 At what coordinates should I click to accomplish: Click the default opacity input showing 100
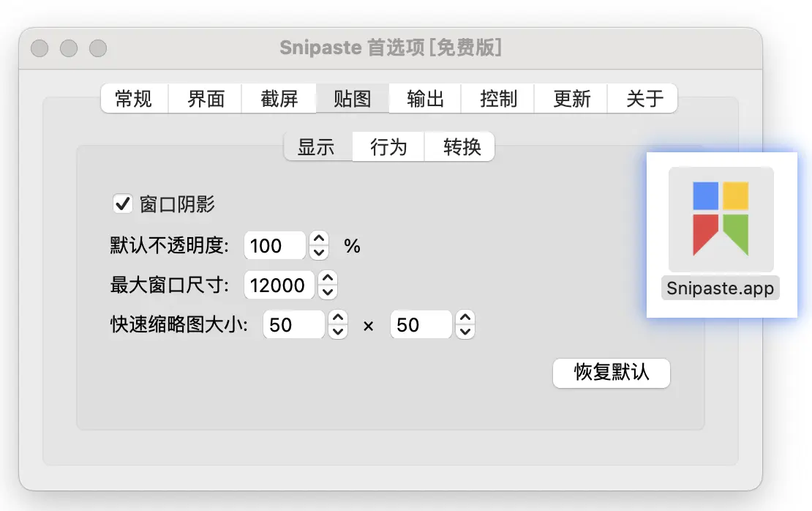(274, 246)
